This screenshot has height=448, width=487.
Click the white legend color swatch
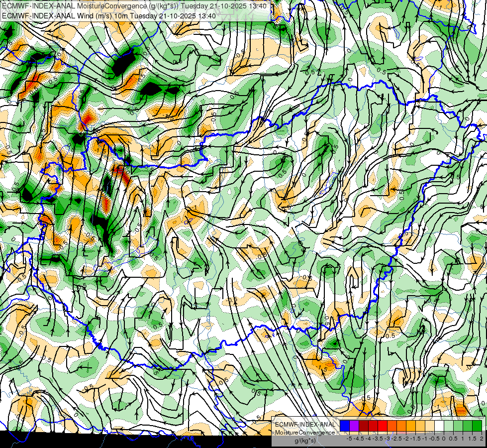pyautogui.click(x=439, y=426)
